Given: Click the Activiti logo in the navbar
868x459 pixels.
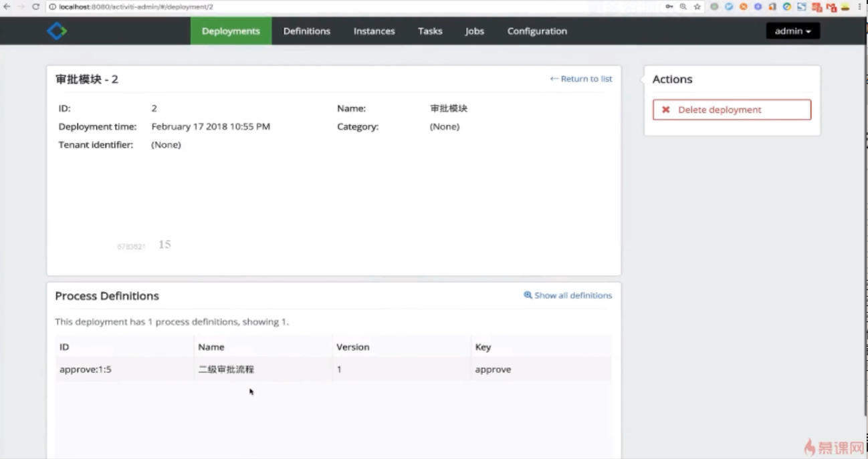Looking at the screenshot, I should point(57,31).
